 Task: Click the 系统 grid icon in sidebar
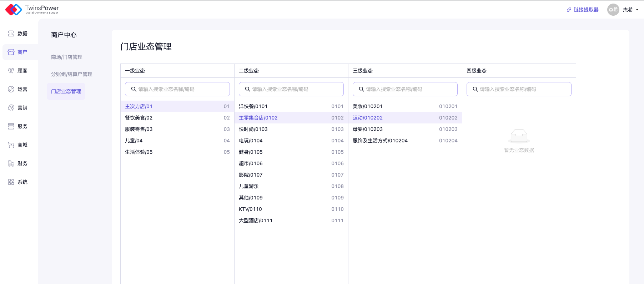coord(11,182)
